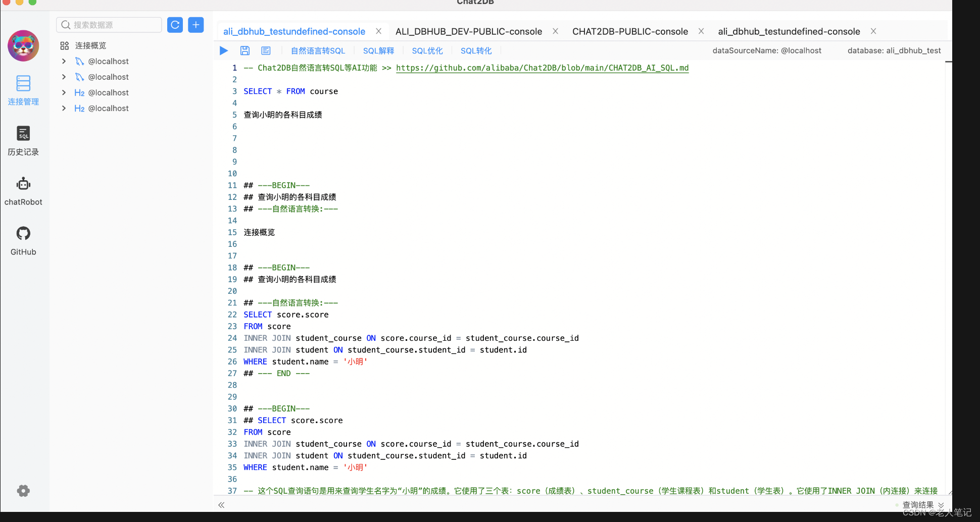Switch to CHAT2DB-PUBLIC-console tab
Screen dimensions: 980x522
630,31
